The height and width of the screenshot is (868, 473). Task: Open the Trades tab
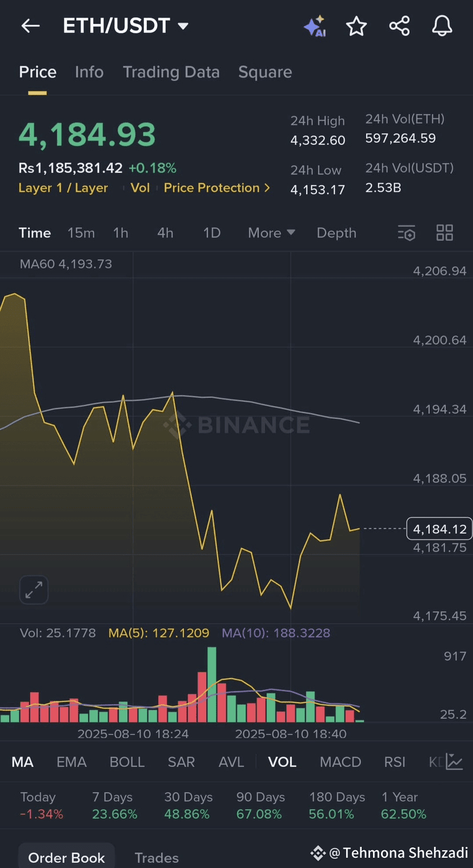tap(157, 858)
